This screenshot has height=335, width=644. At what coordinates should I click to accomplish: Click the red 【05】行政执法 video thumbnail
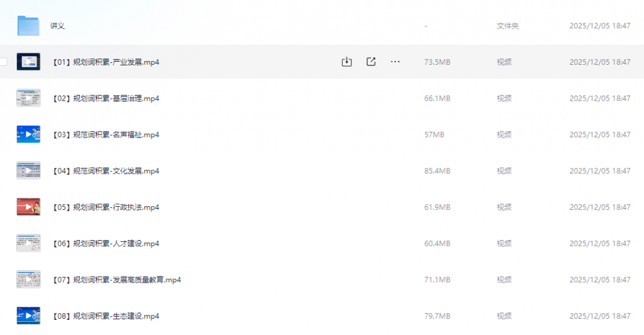28,207
